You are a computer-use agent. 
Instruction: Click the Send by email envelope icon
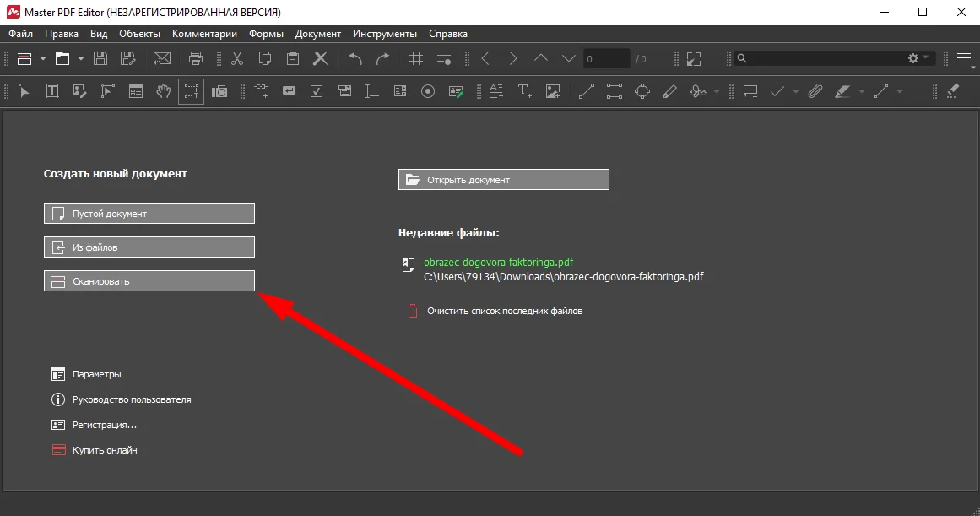[x=161, y=58]
